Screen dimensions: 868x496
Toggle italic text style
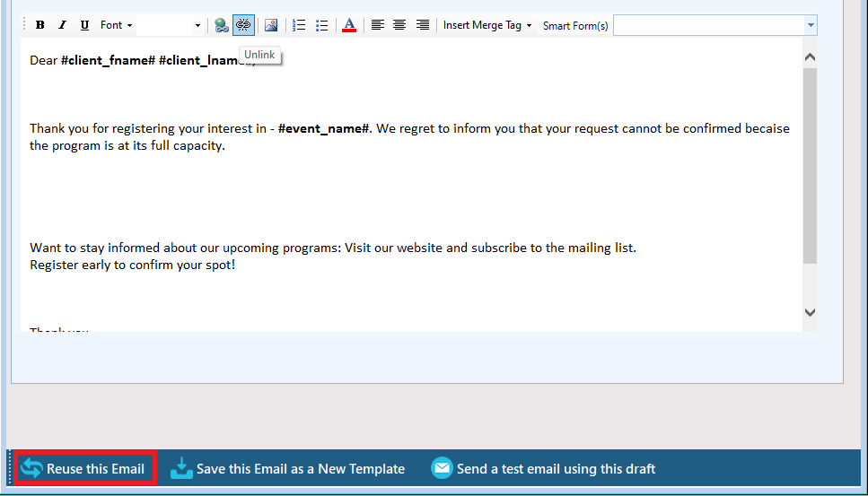(62, 25)
